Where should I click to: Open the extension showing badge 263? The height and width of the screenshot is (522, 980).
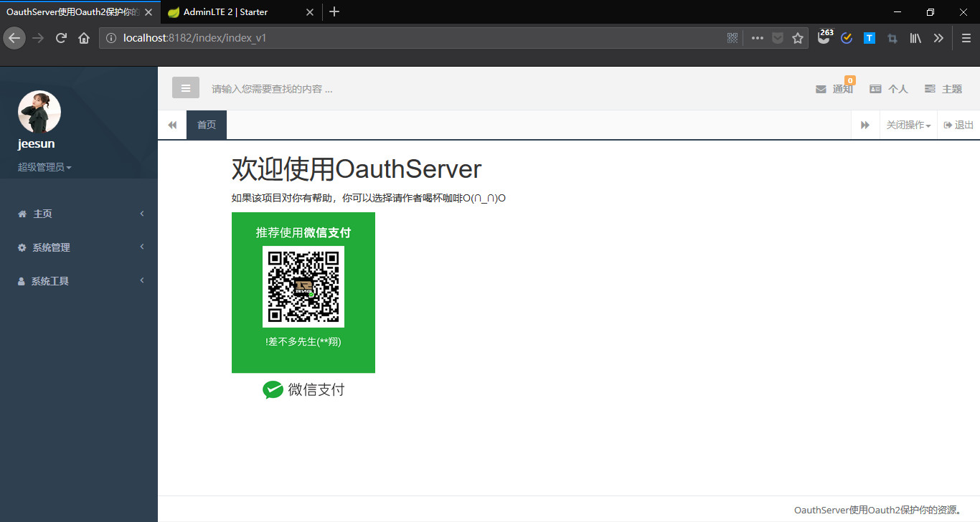click(x=825, y=37)
